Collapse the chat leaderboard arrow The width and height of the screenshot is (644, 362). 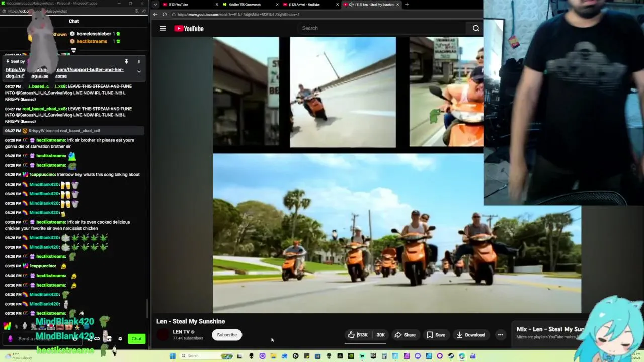74,50
